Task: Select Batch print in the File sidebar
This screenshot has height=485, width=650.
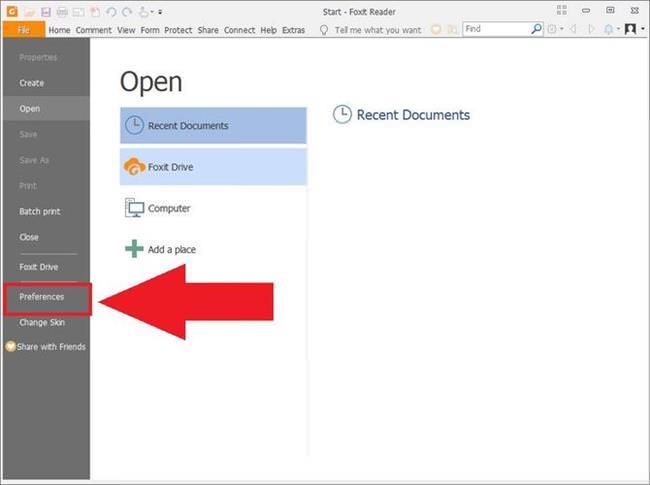Action: click(46, 211)
